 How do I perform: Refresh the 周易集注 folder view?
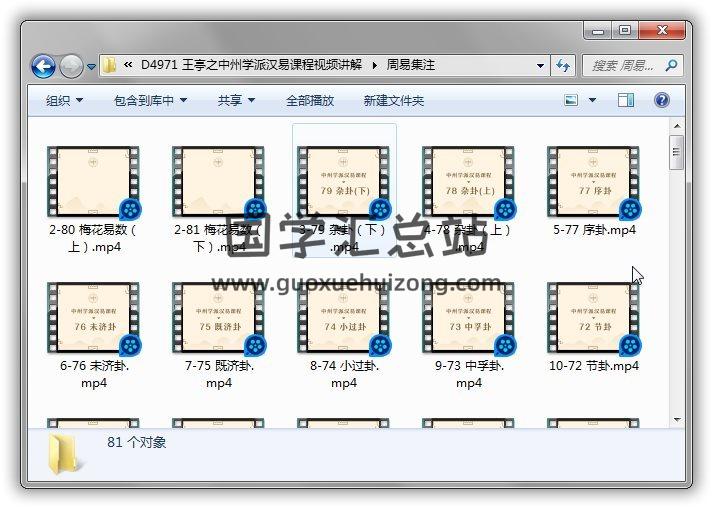(x=563, y=66)
